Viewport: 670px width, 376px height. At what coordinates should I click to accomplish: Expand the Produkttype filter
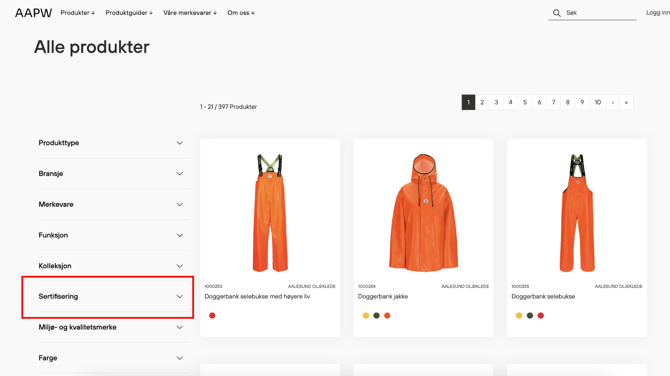(114, 143)
